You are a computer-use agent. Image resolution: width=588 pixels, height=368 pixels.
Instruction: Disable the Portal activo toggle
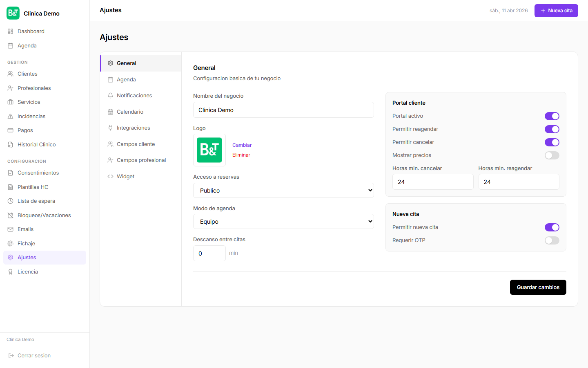(x=552, y=116)
